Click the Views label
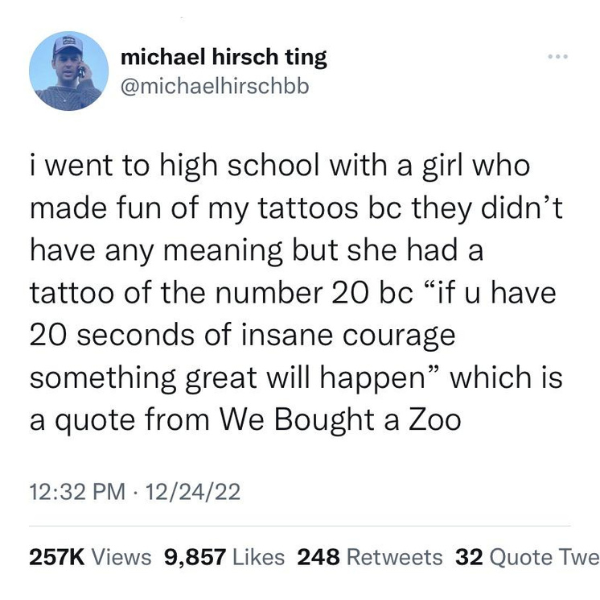This screenshot has height=600, width=600. [122, 557]
